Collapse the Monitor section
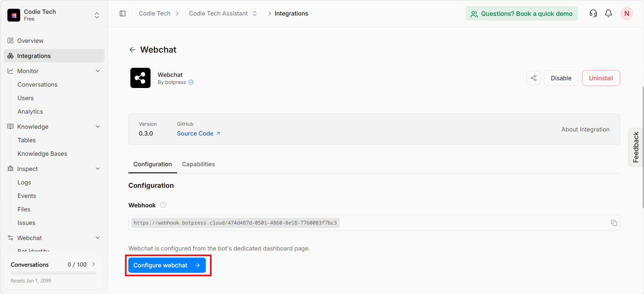 98,71
